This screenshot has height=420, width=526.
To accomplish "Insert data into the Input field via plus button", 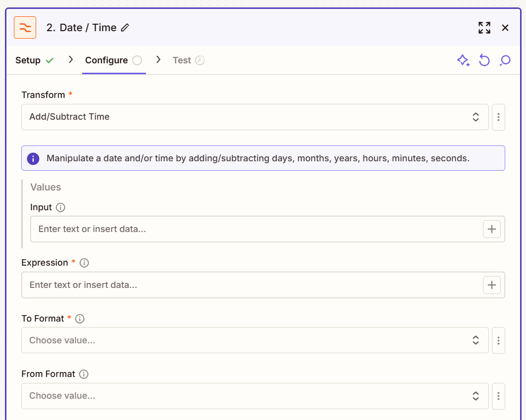I will pos(492,229).
